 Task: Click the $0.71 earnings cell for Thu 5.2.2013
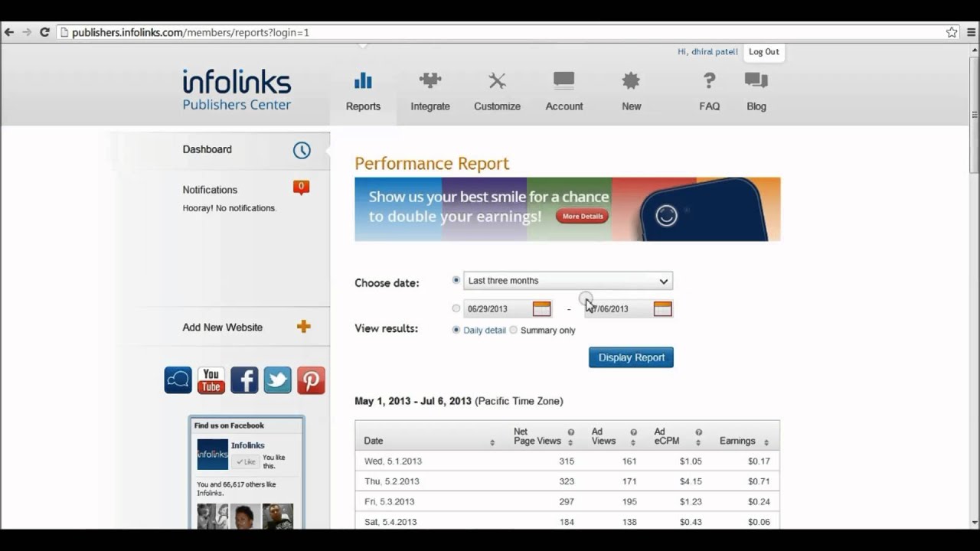click(759, 481)
